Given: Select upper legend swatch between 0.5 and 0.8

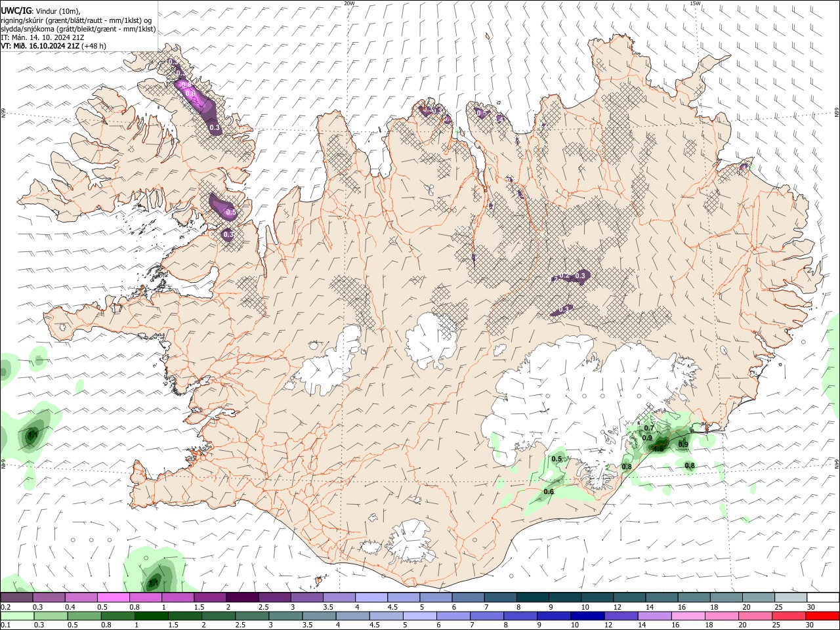Looking at the screenshot, I should (114, 597).
